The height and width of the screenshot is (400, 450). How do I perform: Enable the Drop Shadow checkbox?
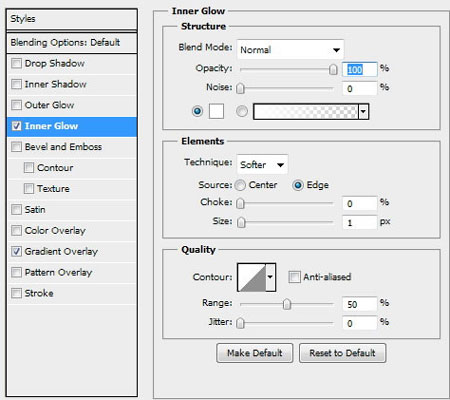click(16, 63)
